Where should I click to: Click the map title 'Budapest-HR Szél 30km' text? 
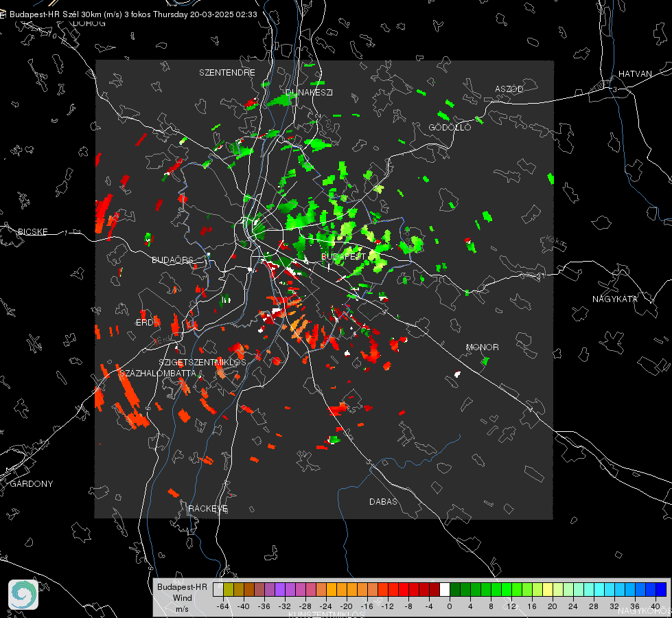tap(56, 14)
